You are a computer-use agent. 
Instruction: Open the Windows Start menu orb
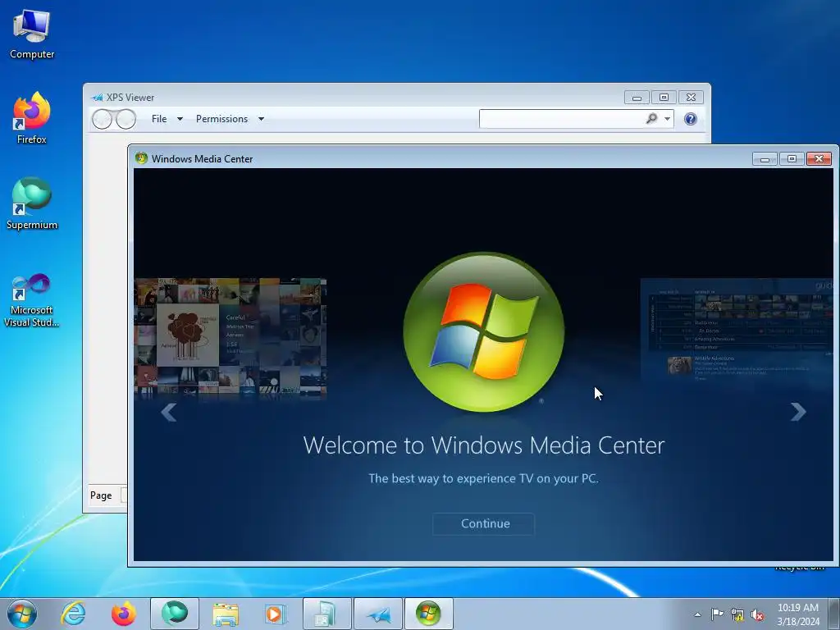(x=22, y=614)
